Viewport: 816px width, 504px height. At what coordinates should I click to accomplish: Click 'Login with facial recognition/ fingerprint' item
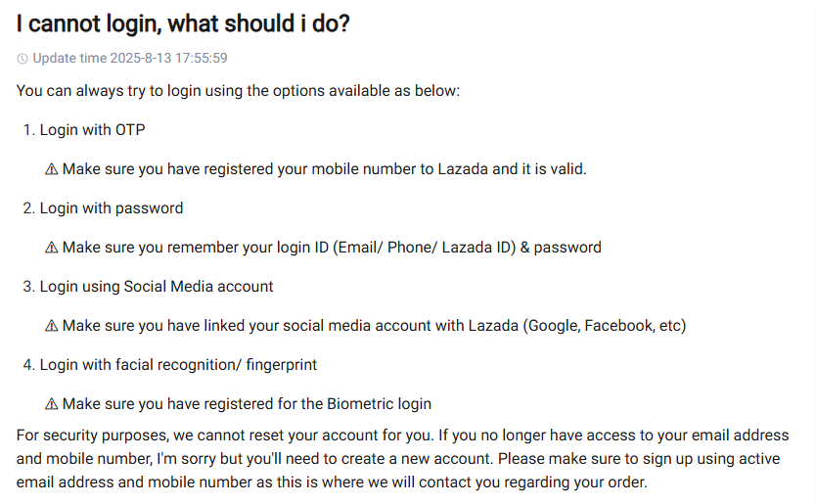[177, 364]
